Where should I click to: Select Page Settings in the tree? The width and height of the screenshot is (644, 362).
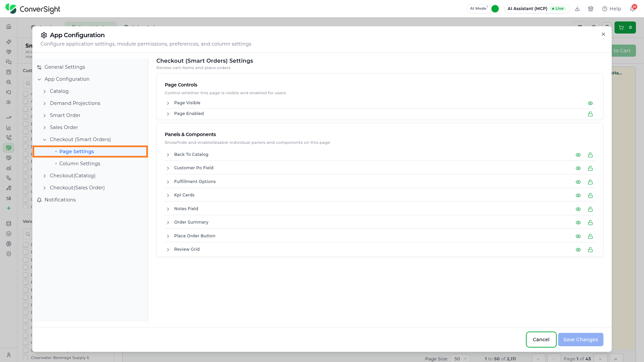(90, 152)
